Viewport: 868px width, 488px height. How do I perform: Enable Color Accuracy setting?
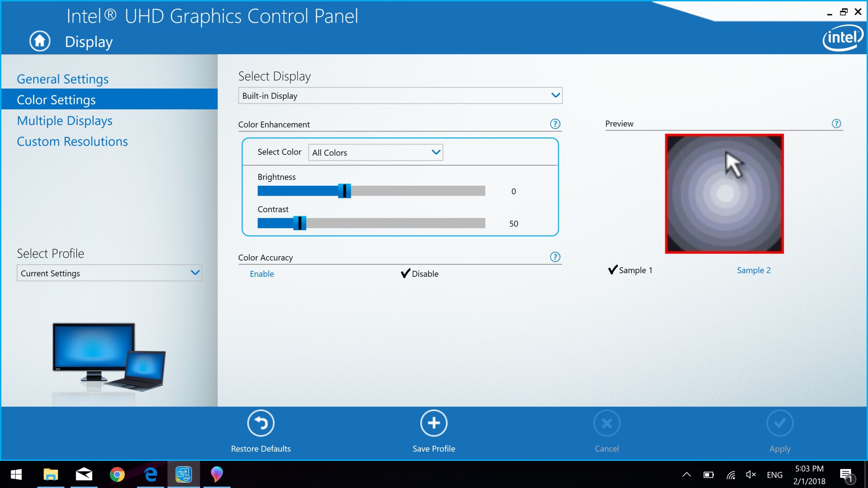click(262, 273)
